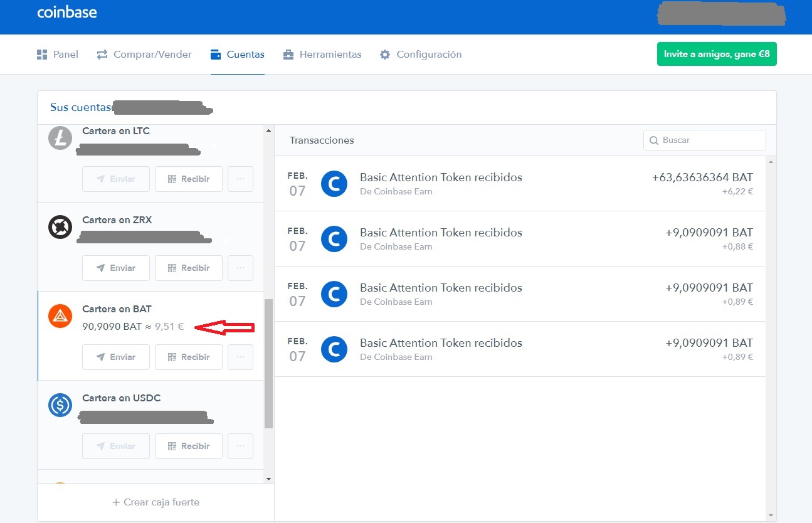Open the Panel tab

58,55
